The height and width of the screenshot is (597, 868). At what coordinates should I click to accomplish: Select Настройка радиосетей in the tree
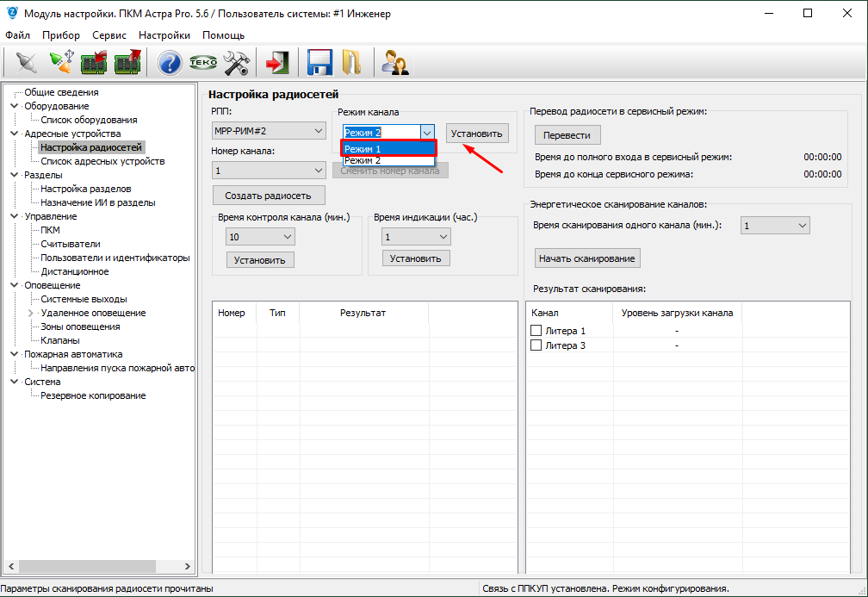click(91, 146)
